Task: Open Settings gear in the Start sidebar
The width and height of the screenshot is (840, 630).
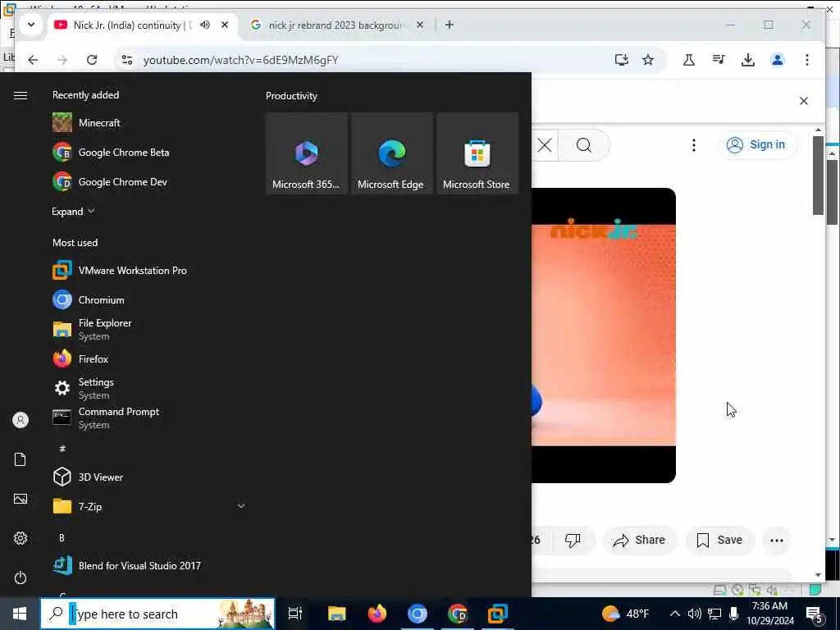Action: (x=21, y=538)
